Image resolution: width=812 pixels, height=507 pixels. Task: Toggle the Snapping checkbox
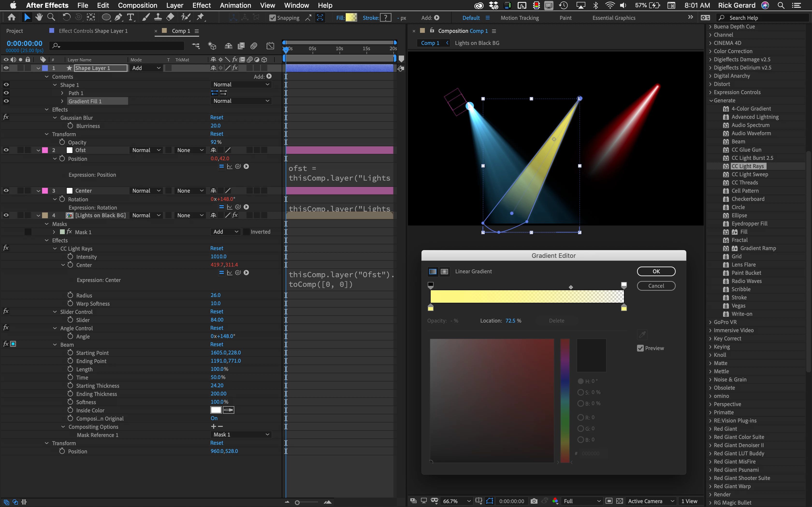pos(272,18)
